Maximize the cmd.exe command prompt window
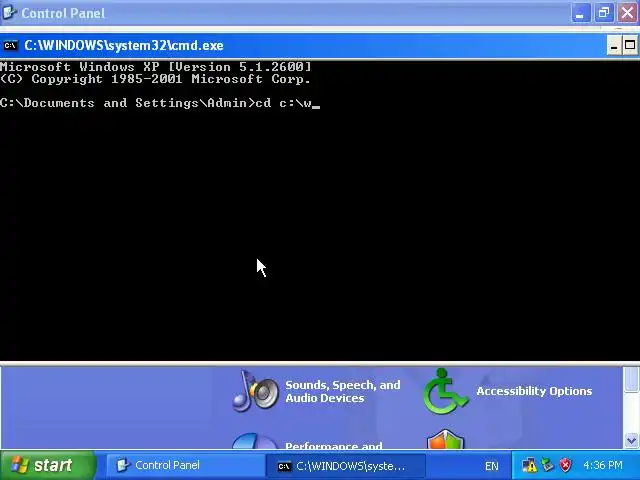This screenshot has height=480, width=640. click(x=630, y=46)
